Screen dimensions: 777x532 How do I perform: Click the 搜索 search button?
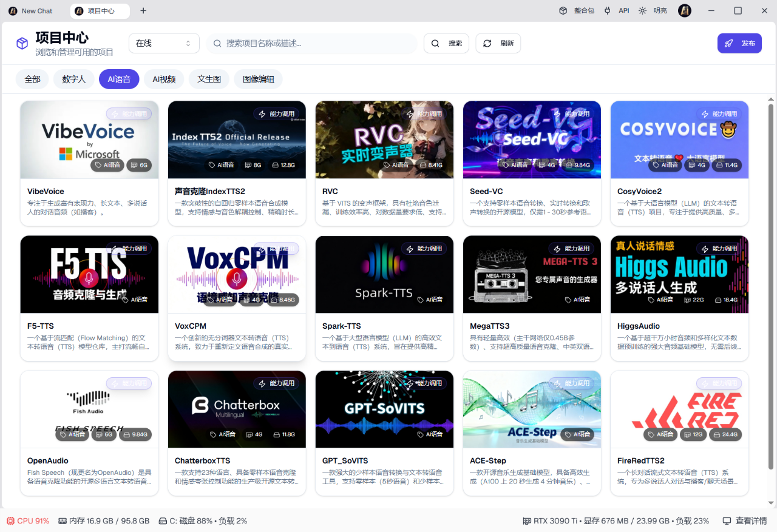[x=446, y=44]
